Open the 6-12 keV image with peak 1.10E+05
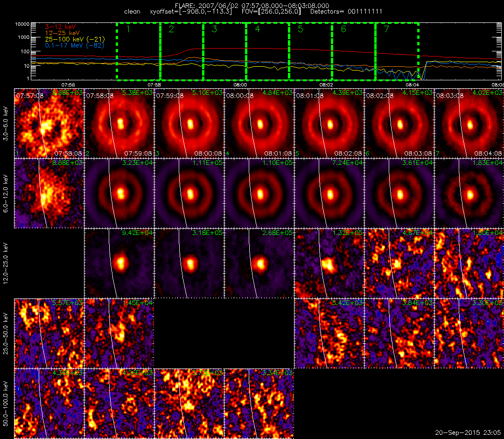Viewport: 504px width, 439px height. pos(259,194)
